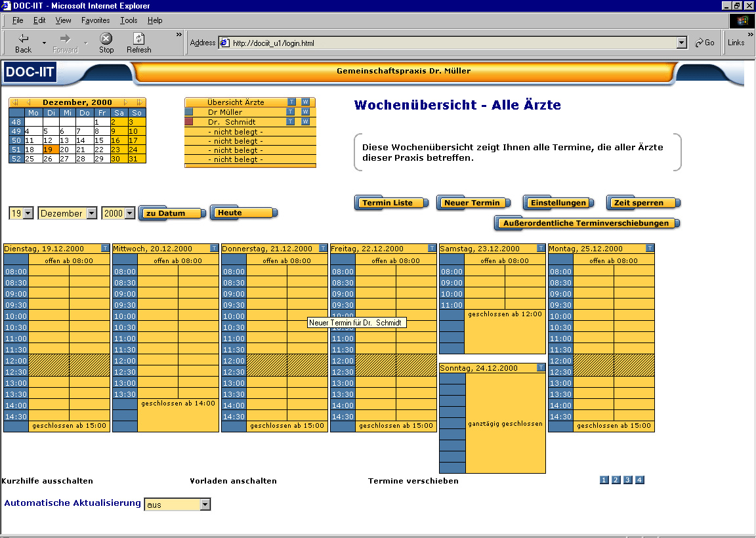The image size is (756, 538).
Task: Select calendar week 51 in mini calendar
Action: [x=16, y=150]
